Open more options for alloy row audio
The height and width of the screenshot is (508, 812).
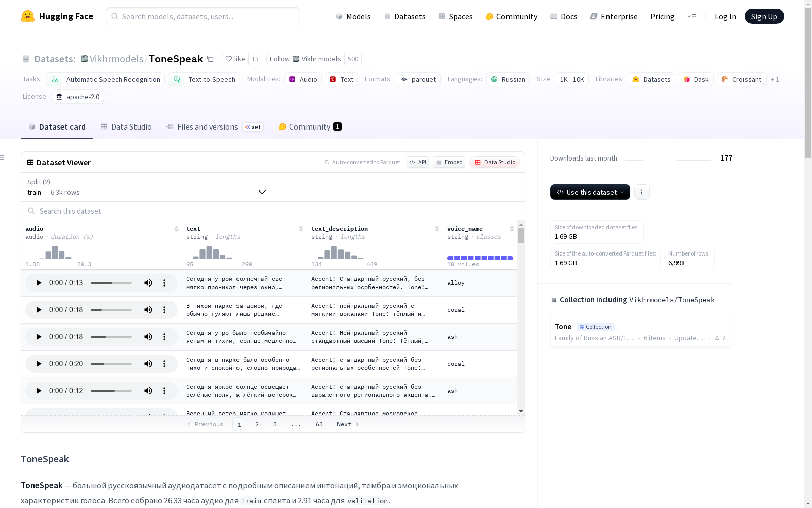[164, 283]
